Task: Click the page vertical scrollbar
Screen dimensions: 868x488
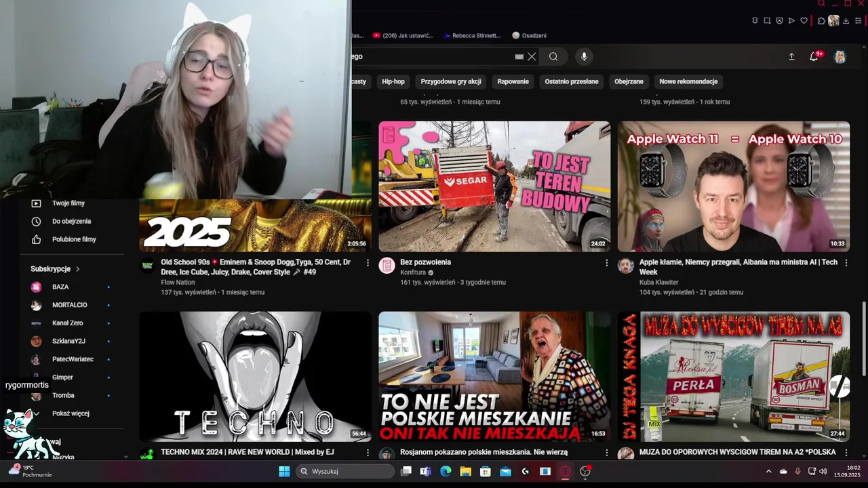Action: pos(863,338)
